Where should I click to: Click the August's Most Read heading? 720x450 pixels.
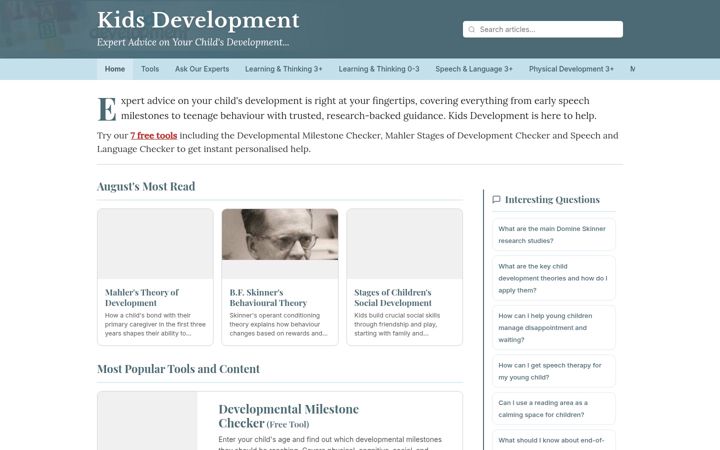pyautogui.click(x=146, y=186)
